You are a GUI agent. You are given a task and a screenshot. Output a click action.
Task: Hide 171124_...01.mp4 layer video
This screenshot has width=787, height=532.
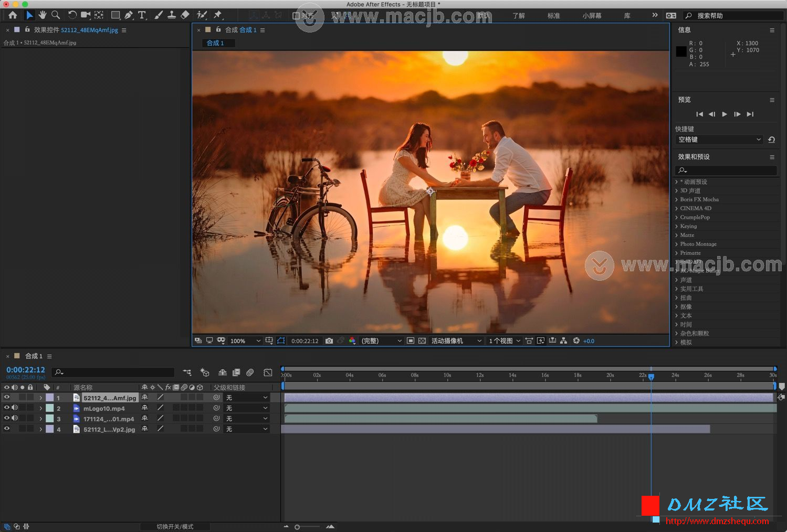(7, 419)
